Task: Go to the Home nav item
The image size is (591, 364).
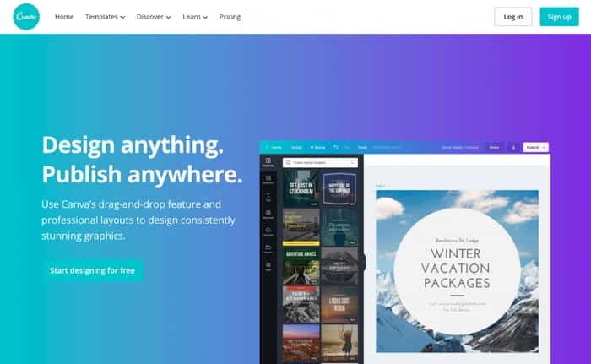Action: point(64,17)
